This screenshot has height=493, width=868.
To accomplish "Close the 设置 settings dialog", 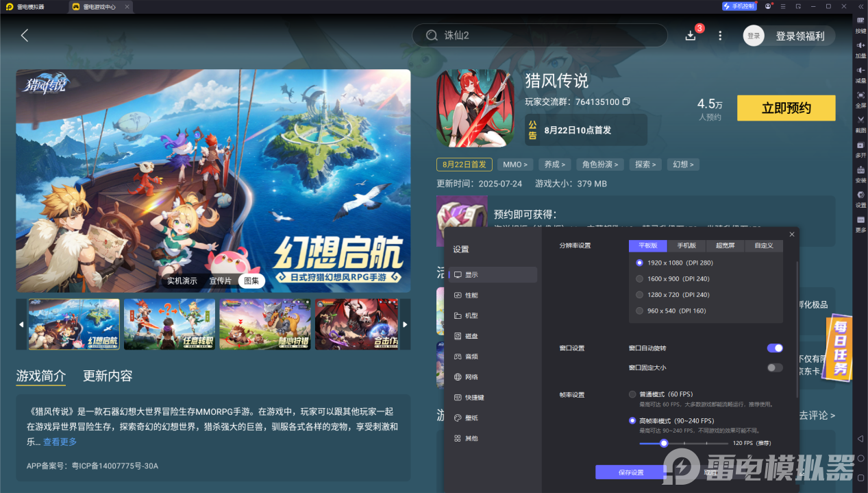I will (x=792, y=235).
